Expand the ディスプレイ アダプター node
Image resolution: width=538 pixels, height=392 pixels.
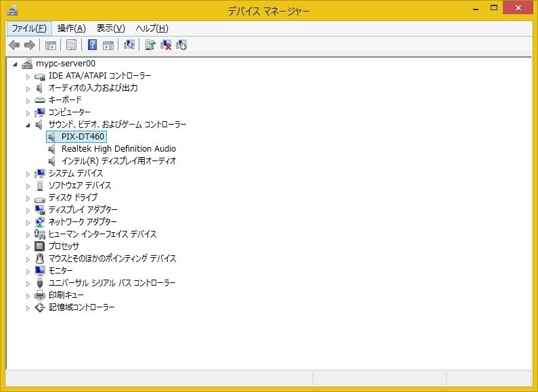tap(28, 211)
